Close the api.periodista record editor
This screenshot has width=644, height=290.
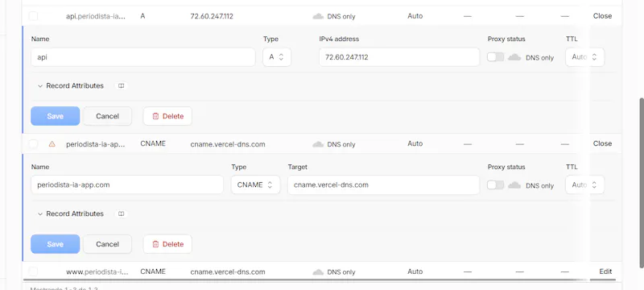point(602,16)
